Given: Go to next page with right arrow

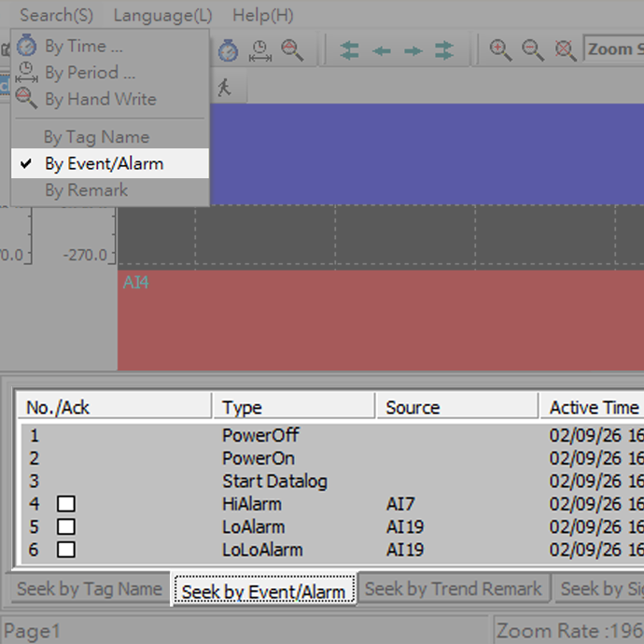Looking at the screenshot, I should pos(413,50).
